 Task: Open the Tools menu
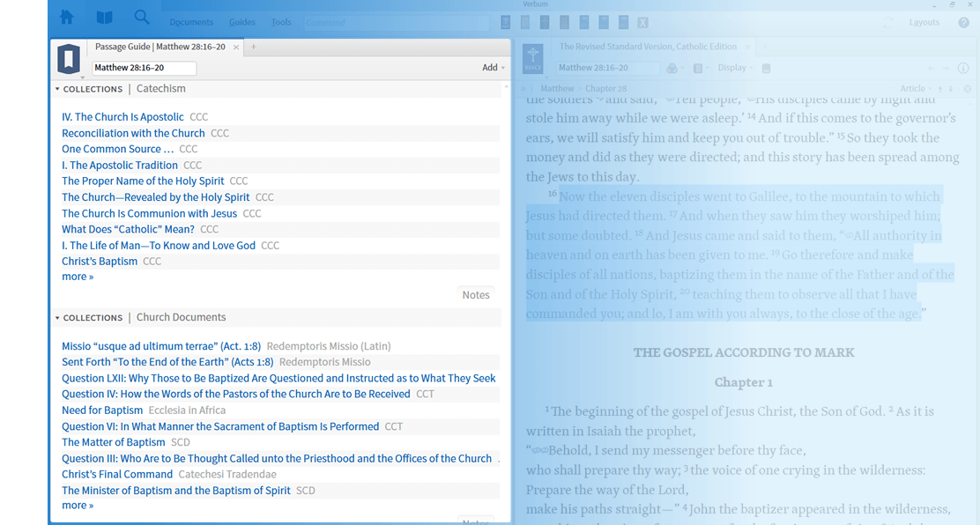[281, 23]
